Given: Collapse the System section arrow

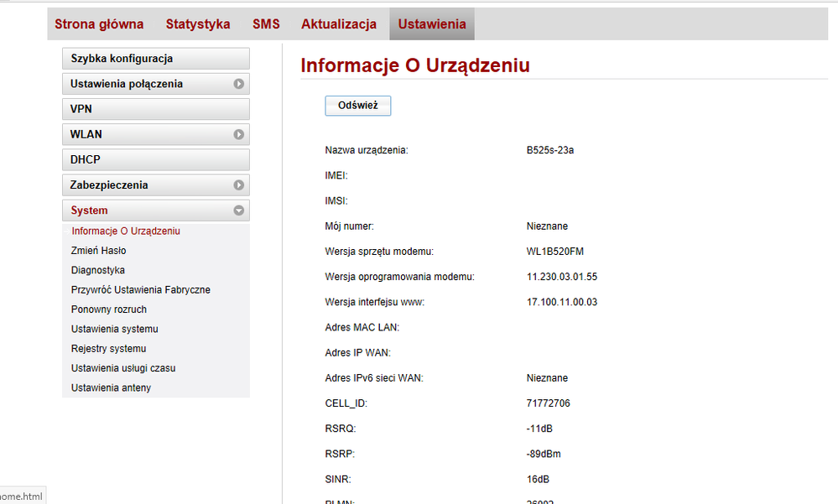Looking at the screenshot, I should (239, 210).
